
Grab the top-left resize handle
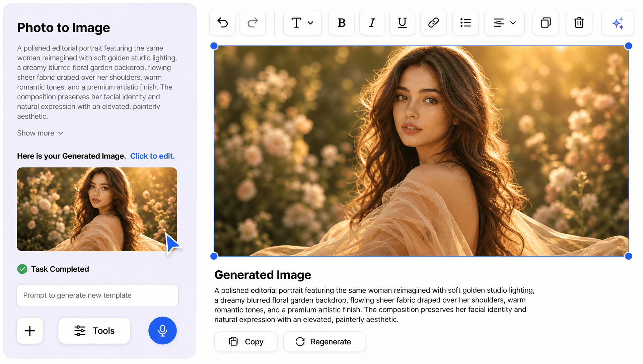coord(214,46)
